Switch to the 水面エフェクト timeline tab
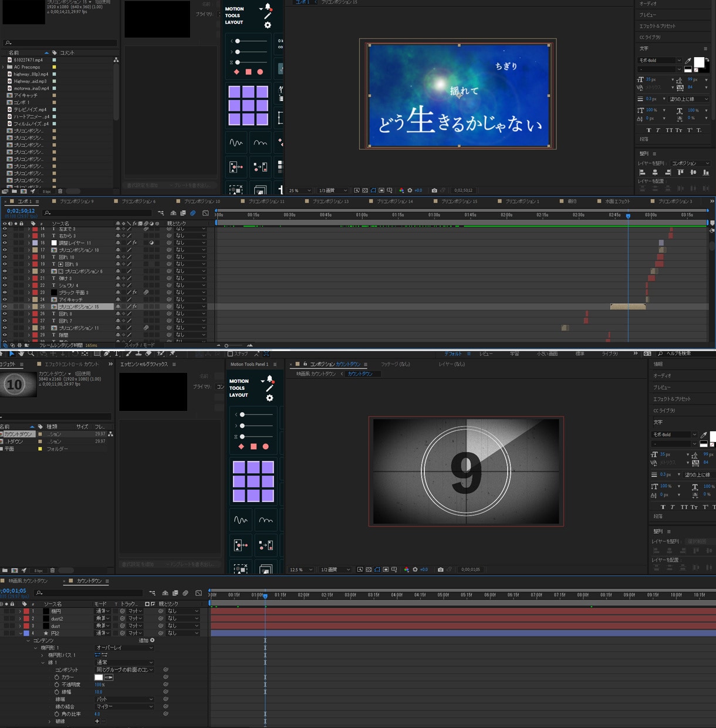Image resolution: width=716 pixels, height=728 pixels. tap(617, 201)
